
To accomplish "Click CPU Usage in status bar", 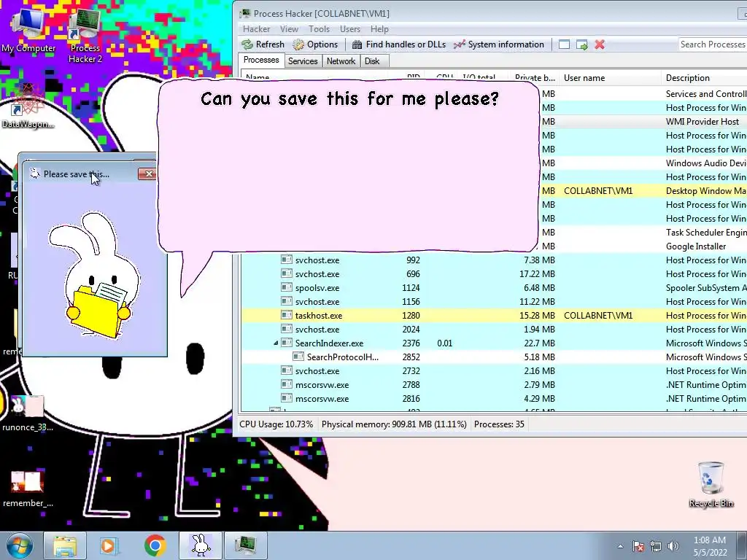I will tap(276, 424).
